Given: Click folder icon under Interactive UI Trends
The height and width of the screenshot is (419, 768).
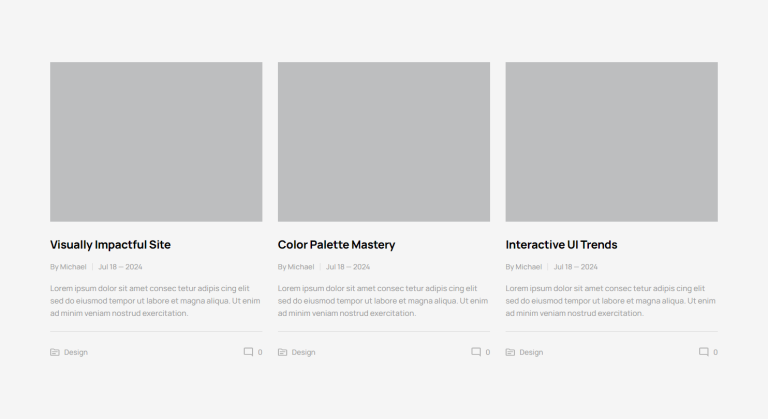Looking at the screenshot, I should pos(510,352).
